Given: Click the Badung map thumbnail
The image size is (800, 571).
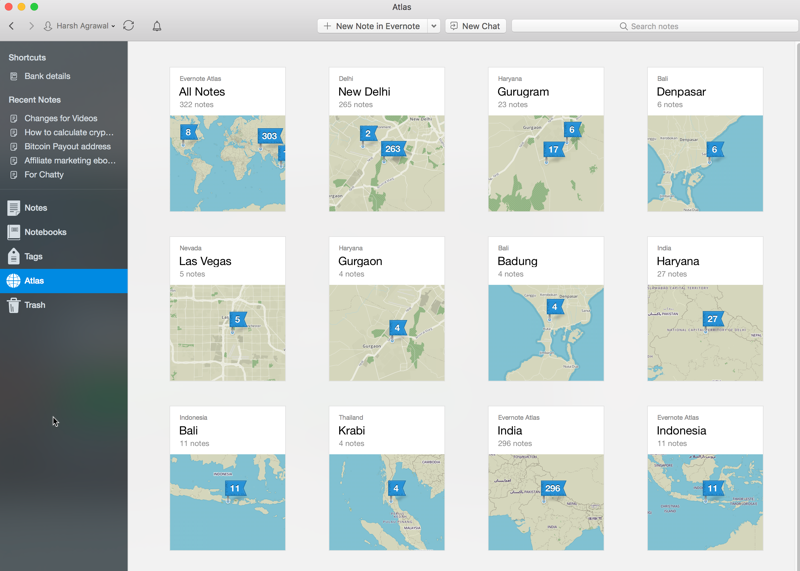Looking at the screenshot, I should coord(546,333).
